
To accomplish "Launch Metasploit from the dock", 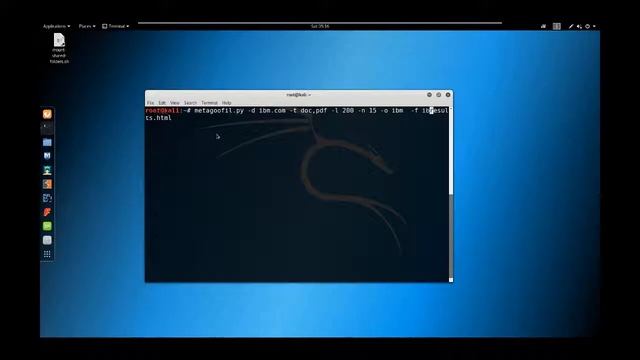I will tap(47, 156).
